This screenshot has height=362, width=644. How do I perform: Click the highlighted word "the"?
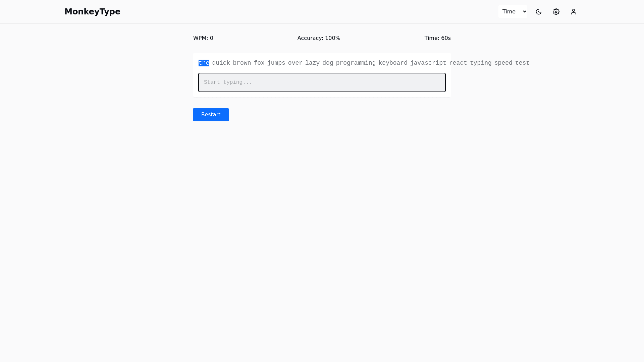pos(204,63)
